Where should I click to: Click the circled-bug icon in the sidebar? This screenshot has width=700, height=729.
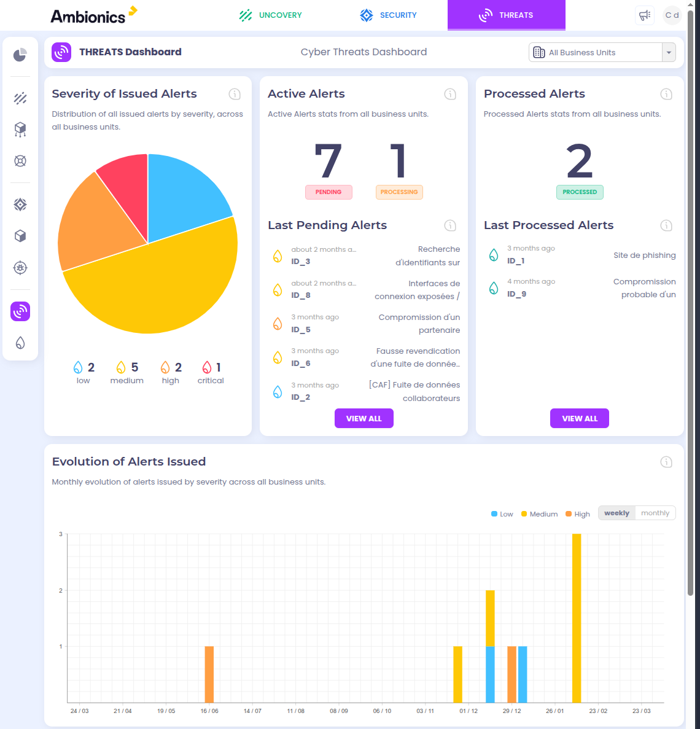coord(20,160)
